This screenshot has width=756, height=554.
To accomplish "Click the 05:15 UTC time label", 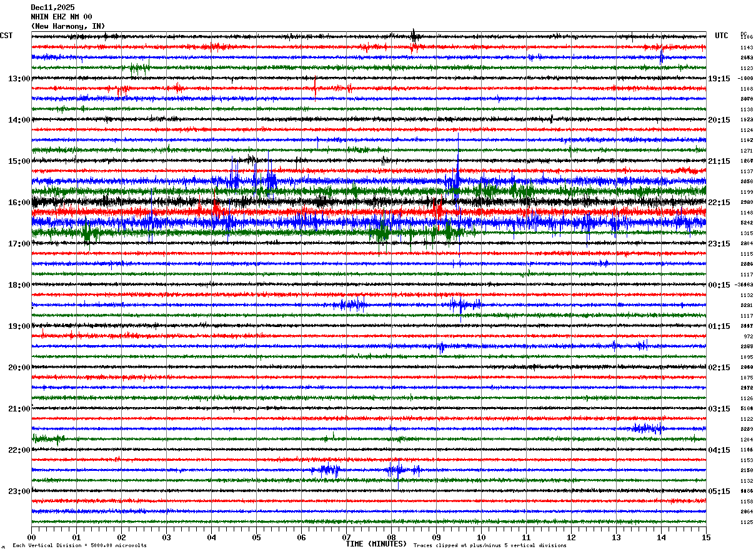I will pyautogui.click(x=719, y=491).
